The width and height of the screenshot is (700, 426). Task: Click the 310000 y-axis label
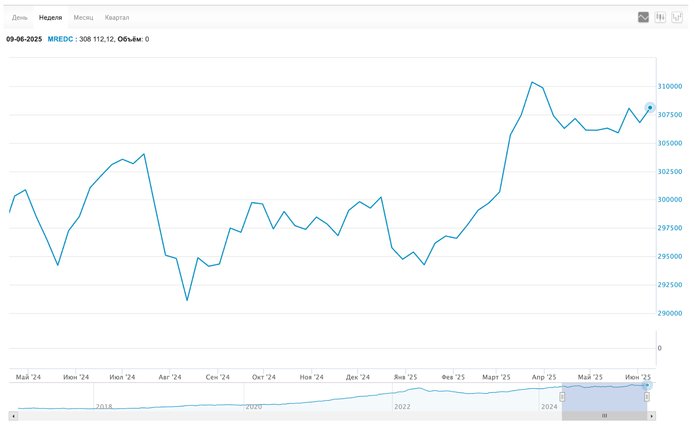coord(671,86)
